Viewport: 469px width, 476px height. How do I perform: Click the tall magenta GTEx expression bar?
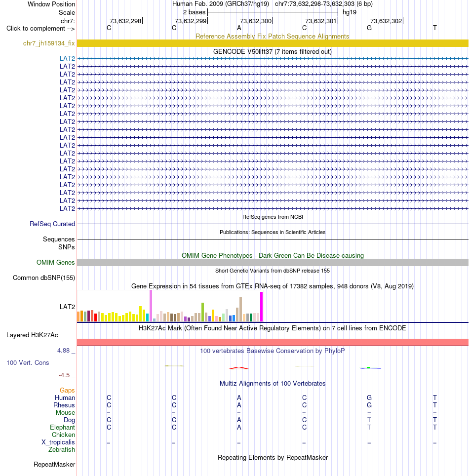261,307
